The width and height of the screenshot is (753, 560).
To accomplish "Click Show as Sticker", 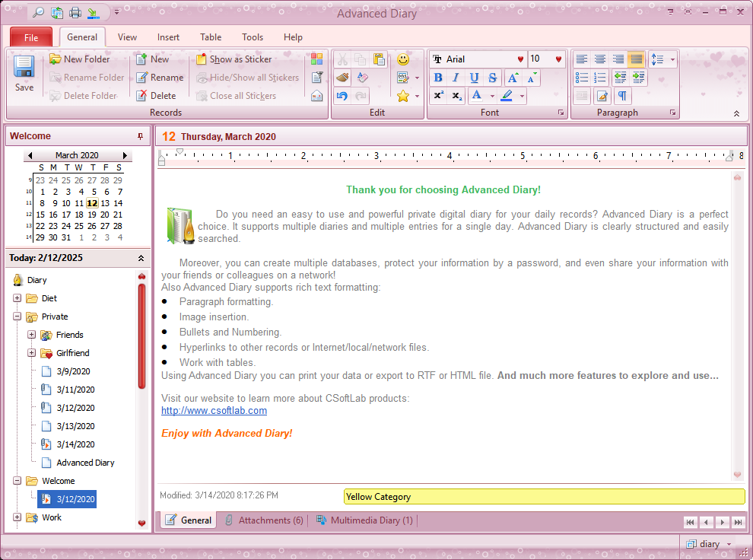I will (234, 59).
